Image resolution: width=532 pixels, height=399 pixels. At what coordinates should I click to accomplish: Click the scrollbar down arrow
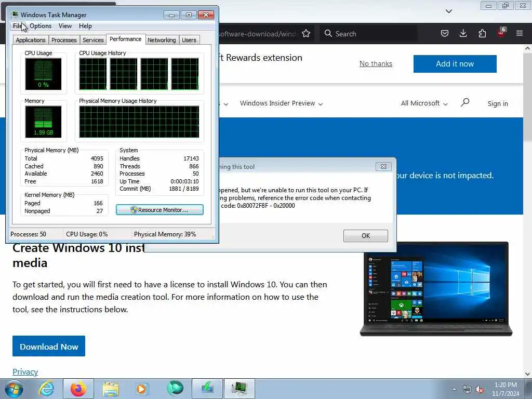[527, 374]
